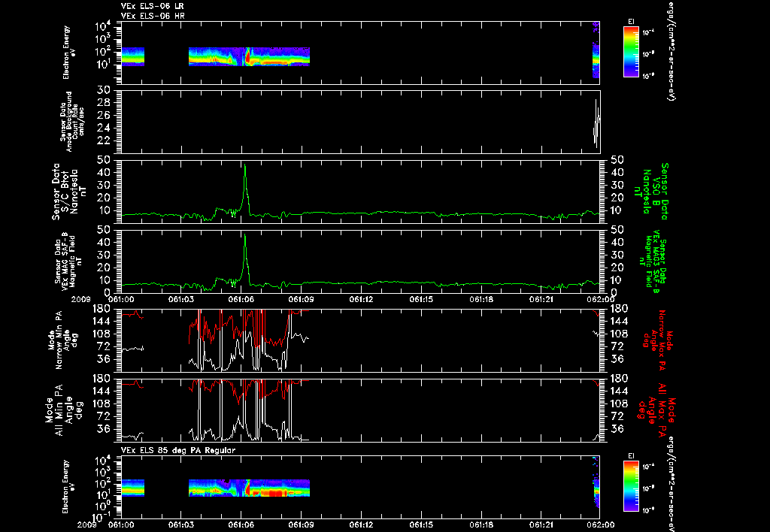Click the field spike in the MAG SAF-B panel

(244, 236)
